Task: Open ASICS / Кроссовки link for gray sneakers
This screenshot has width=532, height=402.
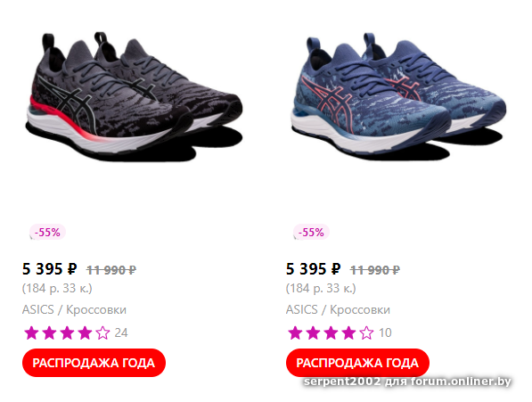Action: click(x=74, y=309)
